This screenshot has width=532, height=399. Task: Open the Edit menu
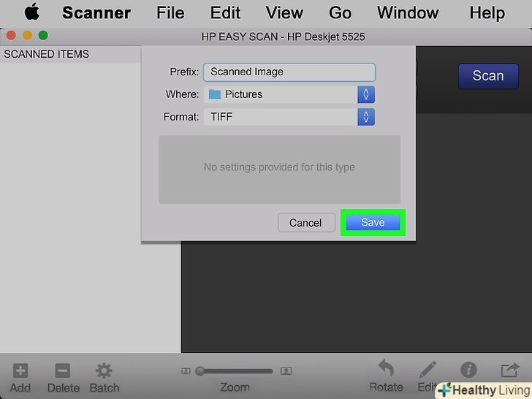click(225, 13)
